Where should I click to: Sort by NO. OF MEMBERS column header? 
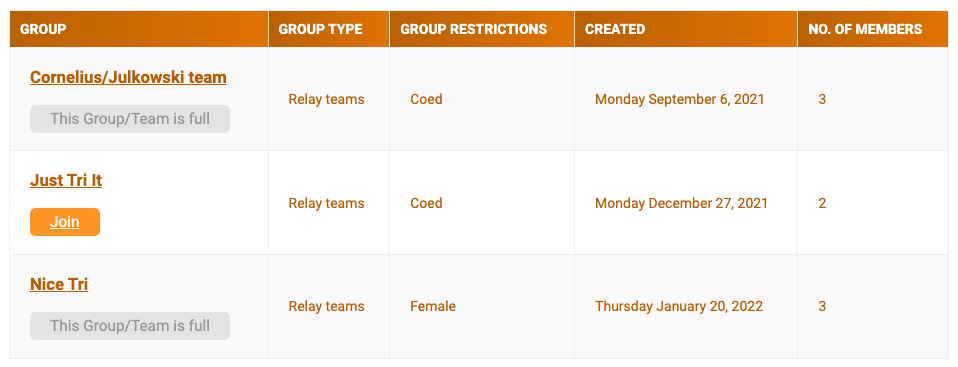865,29
